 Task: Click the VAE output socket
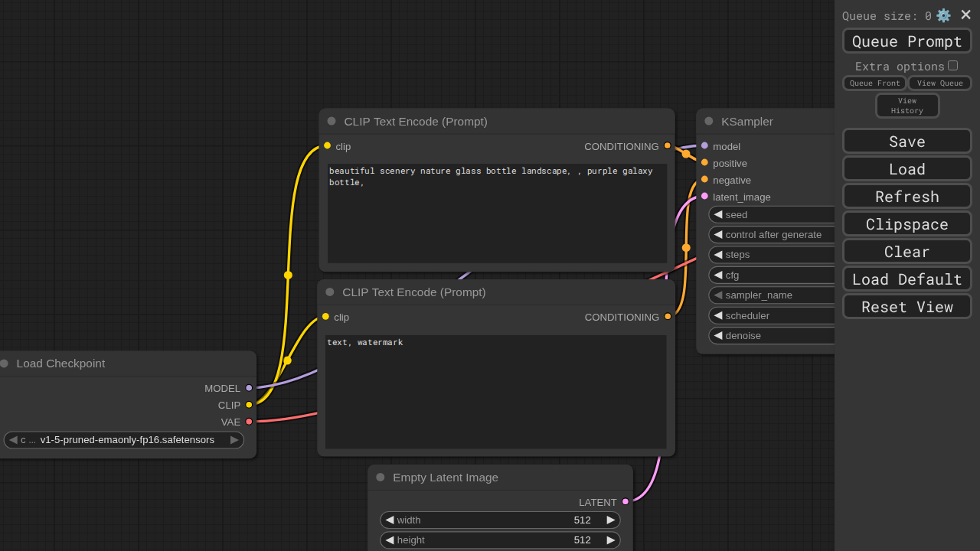pyautogui.click(x=249, y=422)
